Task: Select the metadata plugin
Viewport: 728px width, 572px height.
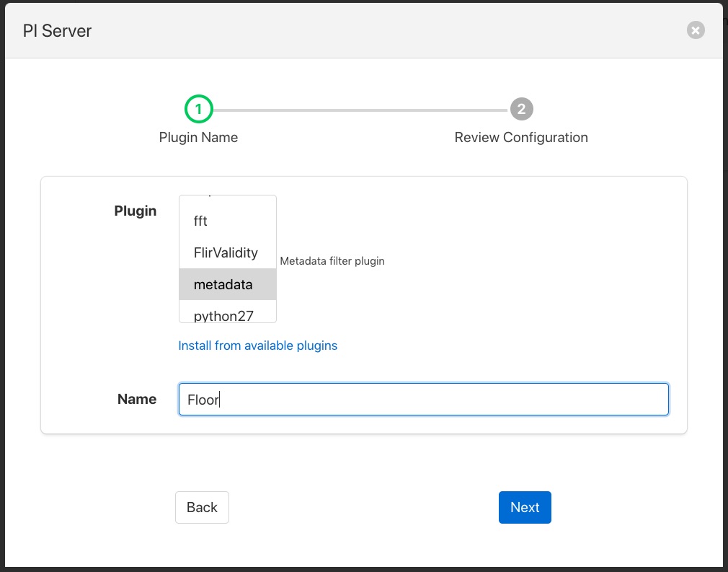Action: pos(223,284)
